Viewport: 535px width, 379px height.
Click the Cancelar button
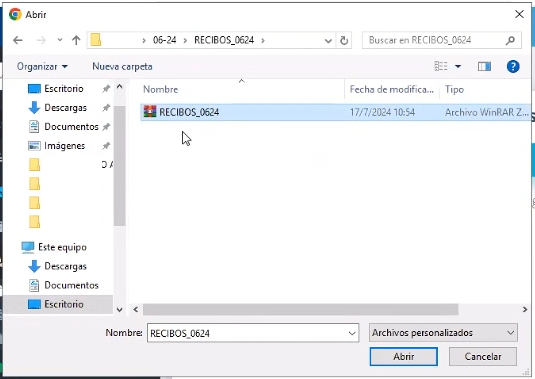click(x=483, y=356)
